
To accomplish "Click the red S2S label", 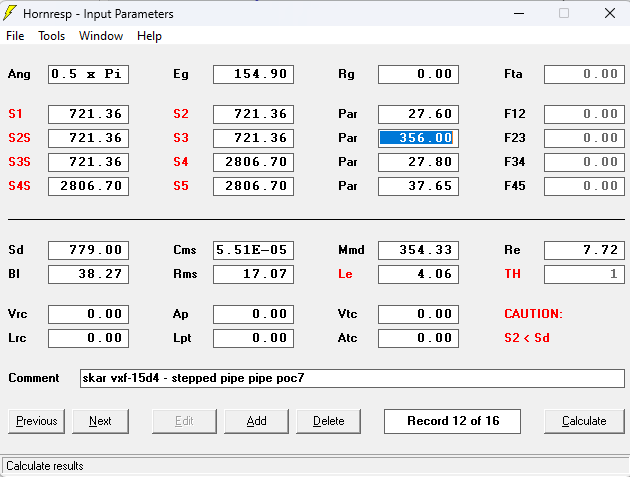I will 19,138.
